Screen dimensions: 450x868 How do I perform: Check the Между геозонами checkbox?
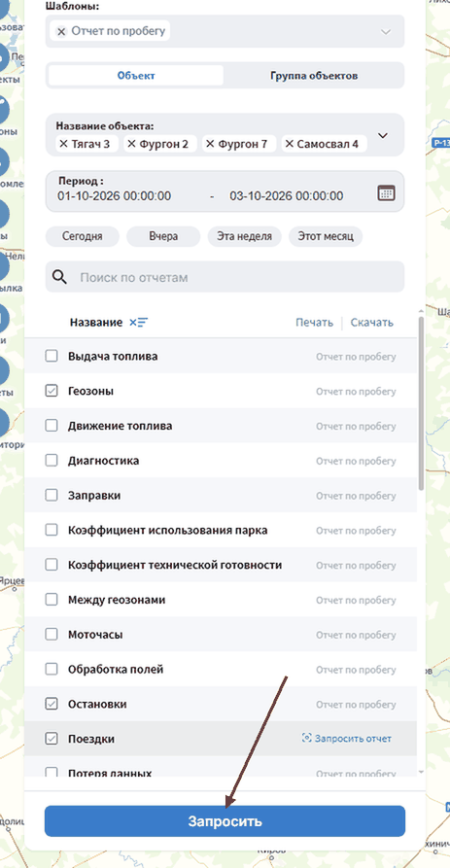[x=52, y=600]
